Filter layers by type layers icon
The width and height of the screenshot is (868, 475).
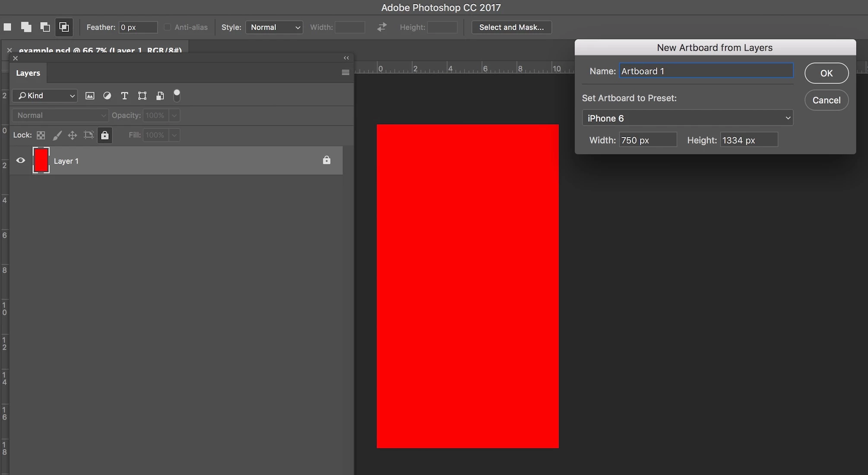point(124,96)
